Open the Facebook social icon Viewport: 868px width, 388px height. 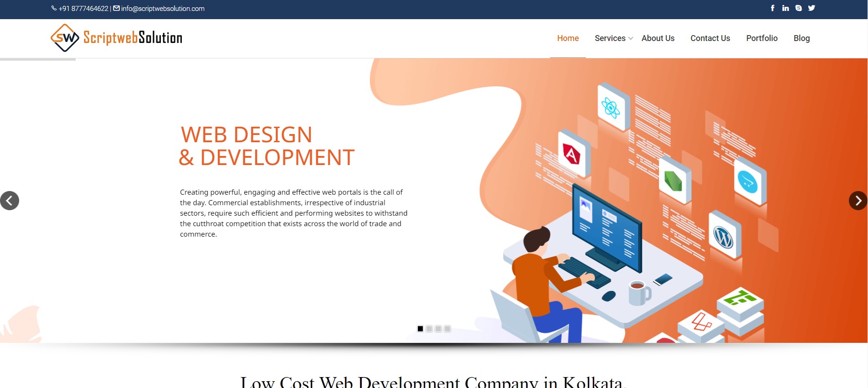coord(772,8)
